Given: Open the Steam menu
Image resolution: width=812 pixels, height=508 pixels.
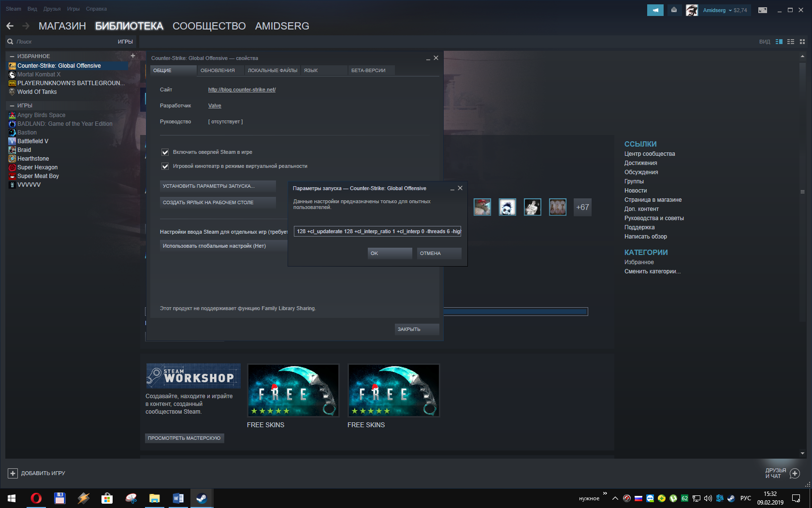Looking at the screenshot, I should pos(14,9).
